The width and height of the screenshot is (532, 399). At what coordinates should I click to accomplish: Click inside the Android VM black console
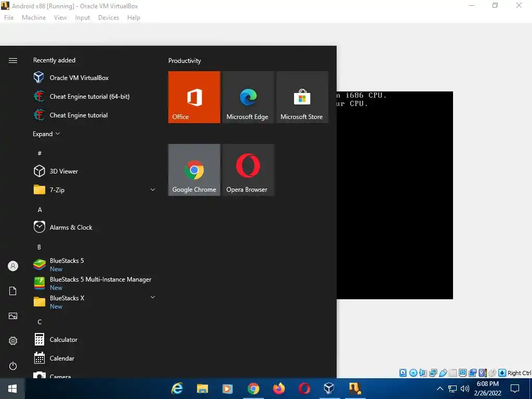tap(395, 195)
